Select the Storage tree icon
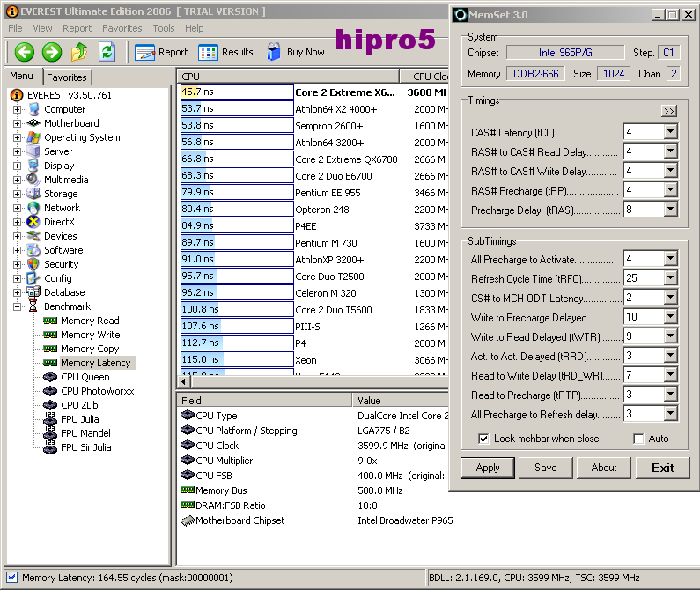This screenshot has height=590, width=700. tap(33, 194)
